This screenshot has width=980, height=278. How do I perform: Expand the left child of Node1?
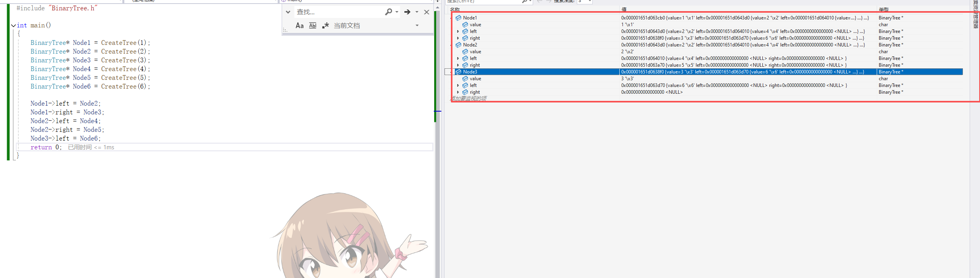[458, 31]
